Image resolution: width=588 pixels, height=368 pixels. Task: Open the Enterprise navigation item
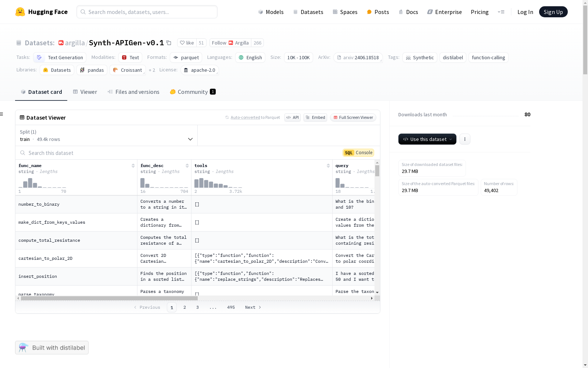tap(444, 12)
